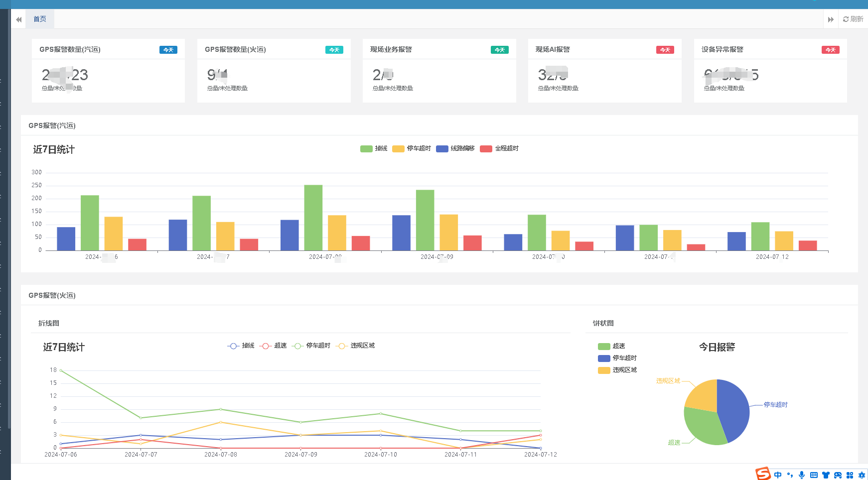Click the tab scroll-left double arrow
Screen dimensions: 868x480
19,19
